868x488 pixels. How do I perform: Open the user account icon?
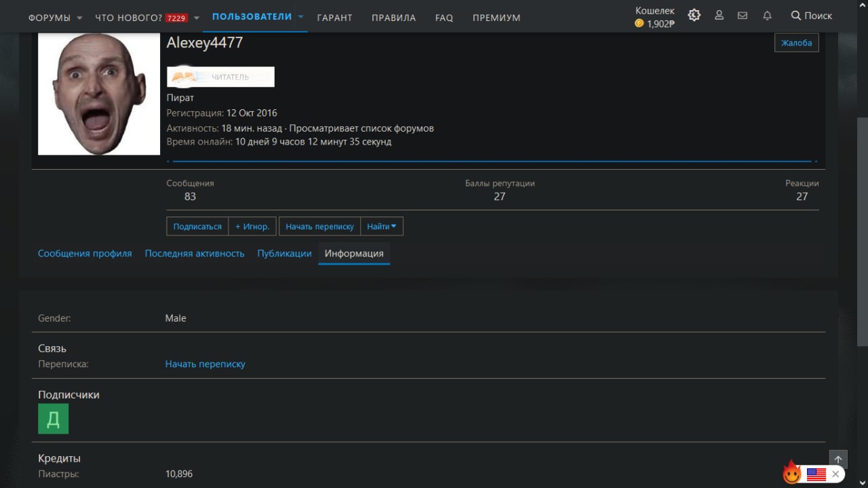click(x=719, y=15)
